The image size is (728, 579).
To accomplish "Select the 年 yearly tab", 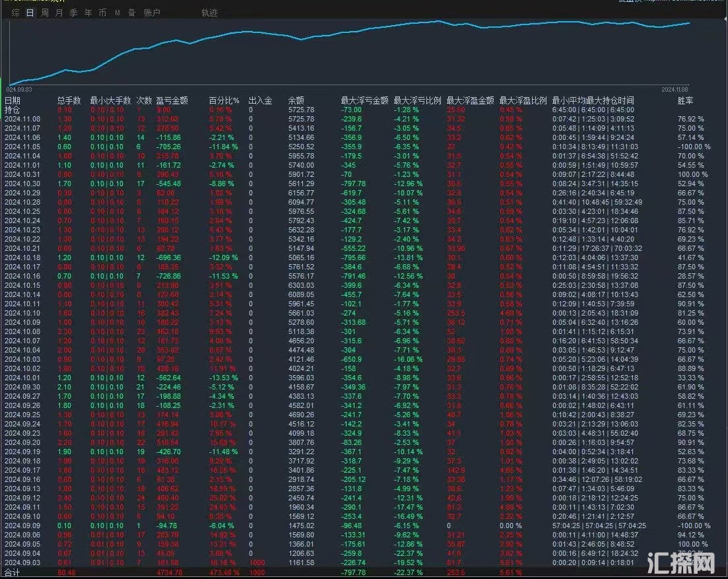I will pyautogui.click(x=88, y=13).
